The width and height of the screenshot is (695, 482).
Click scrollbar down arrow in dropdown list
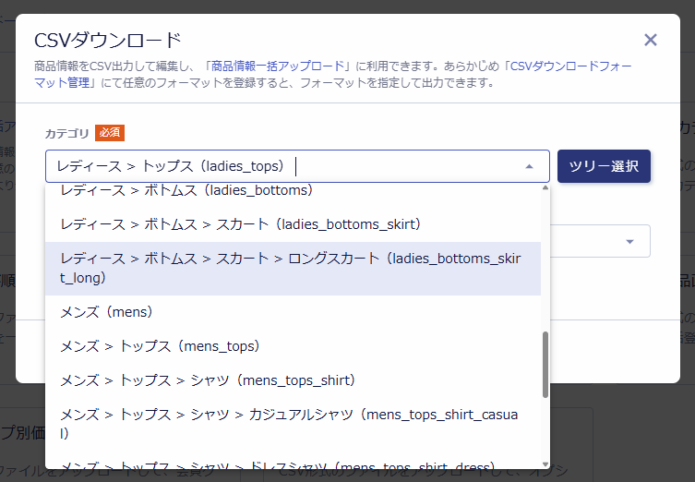(x=545, y=464)
